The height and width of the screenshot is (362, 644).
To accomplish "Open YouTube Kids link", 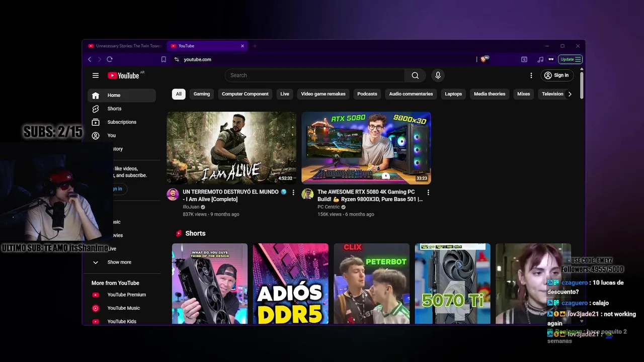I will [x=122, y=321].
